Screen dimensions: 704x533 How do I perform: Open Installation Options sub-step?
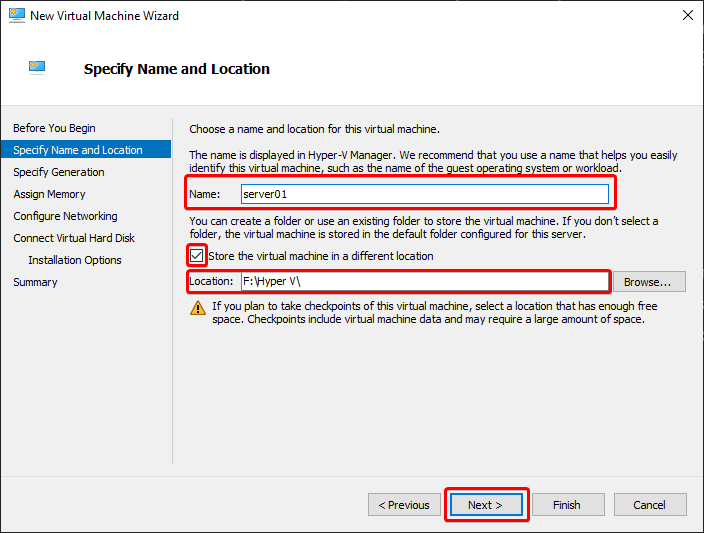(x=75, y=260)
